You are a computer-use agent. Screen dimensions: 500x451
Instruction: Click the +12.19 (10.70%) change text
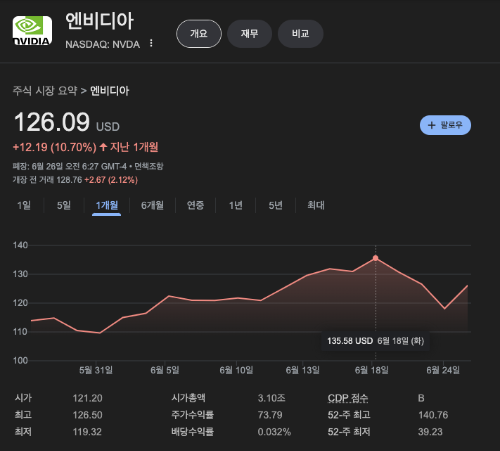(x=55, y=147)
